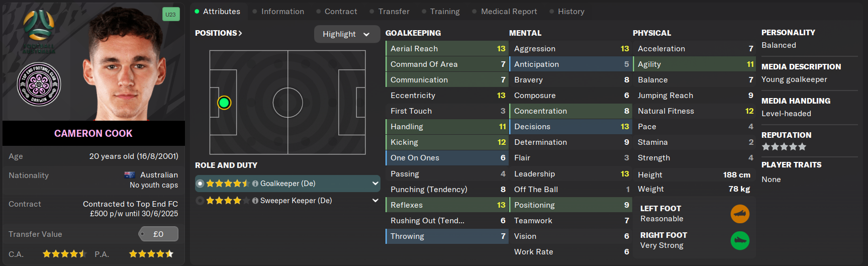This screenshot has width=868, height=266.
Task: Click the reputation star rating
Action: (784, 147)
